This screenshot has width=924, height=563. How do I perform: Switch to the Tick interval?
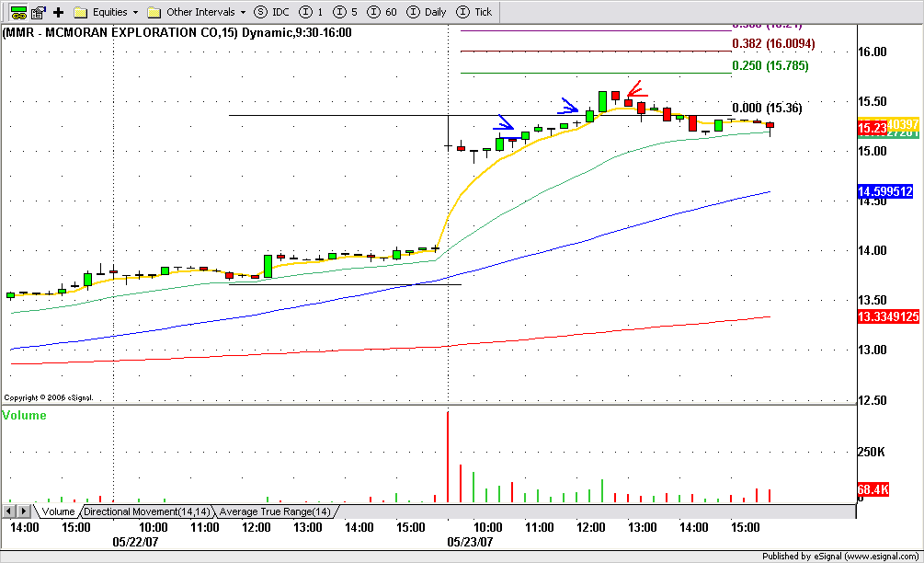pos(474,12)
